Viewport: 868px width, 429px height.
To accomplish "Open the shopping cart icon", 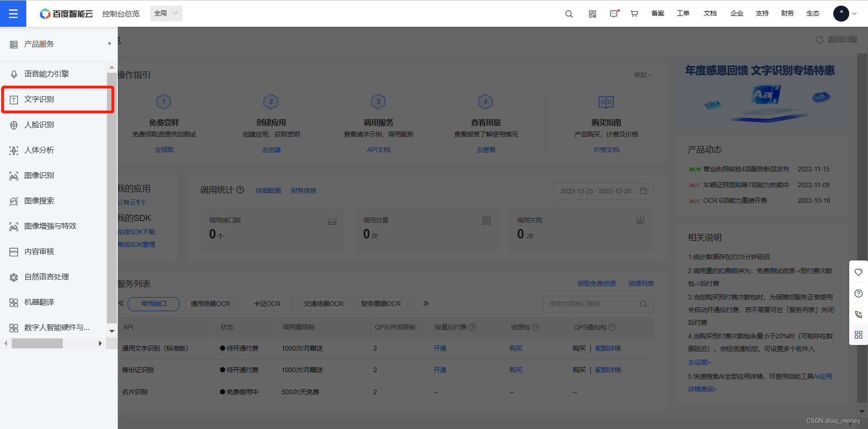I will tap(634, 14).
